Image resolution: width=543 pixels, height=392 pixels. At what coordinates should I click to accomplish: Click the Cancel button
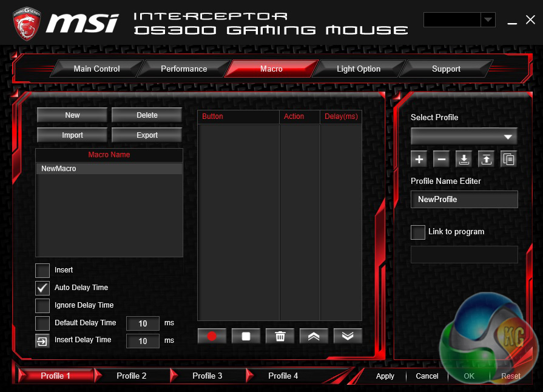click(x=427, y=376)
